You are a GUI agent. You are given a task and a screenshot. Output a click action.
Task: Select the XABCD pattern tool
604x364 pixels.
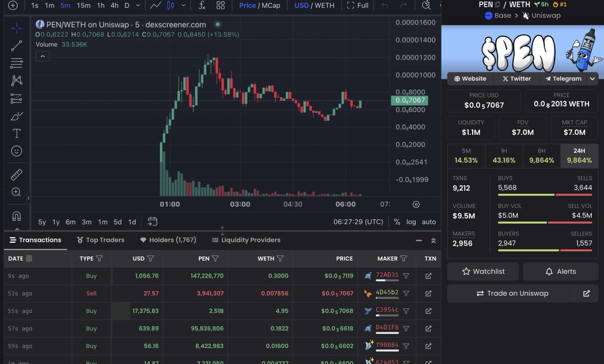[x=17, y=80]
